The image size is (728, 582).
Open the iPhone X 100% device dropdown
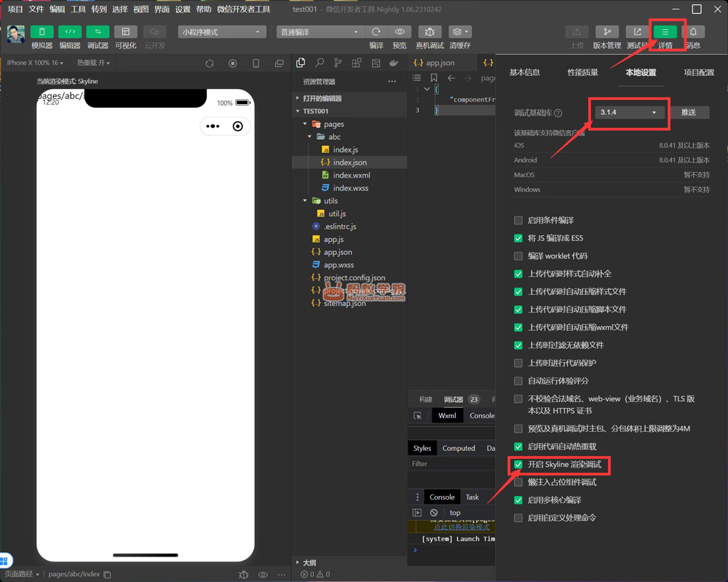(x=35, y=63)
